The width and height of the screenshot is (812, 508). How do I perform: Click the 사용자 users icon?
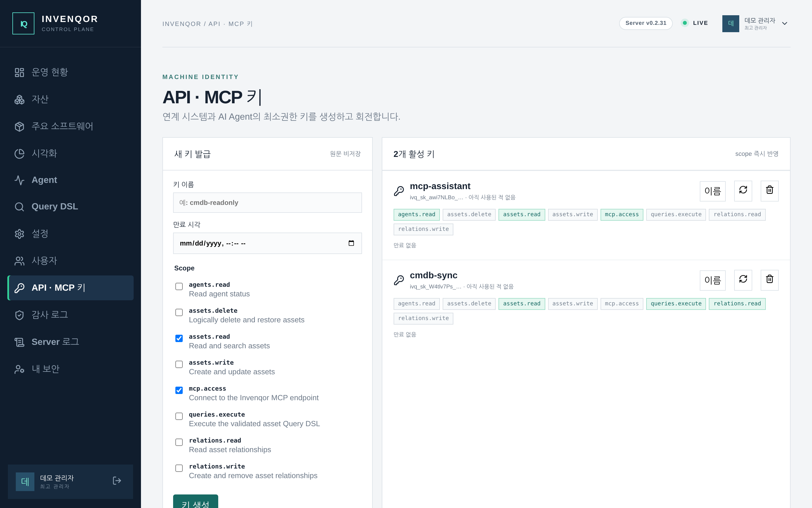[19, 261]
